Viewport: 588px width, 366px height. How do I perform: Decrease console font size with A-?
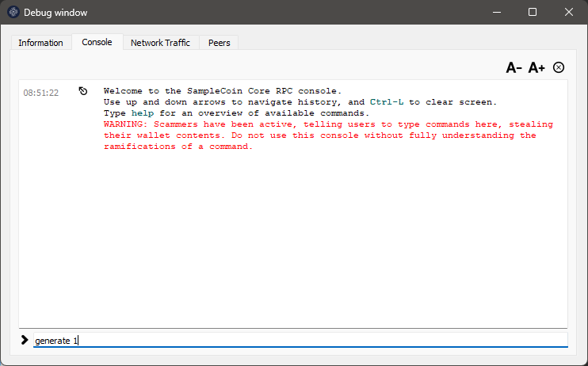point(514,68)
